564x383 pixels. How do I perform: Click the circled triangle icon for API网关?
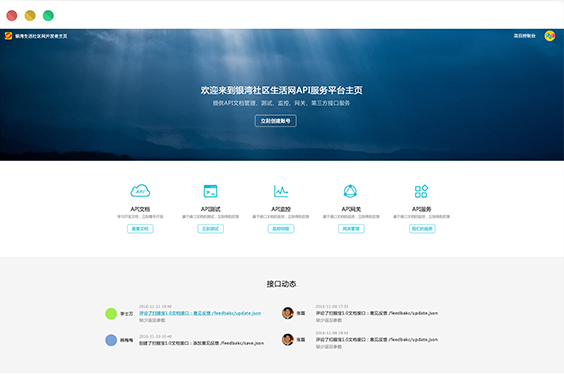350,191
